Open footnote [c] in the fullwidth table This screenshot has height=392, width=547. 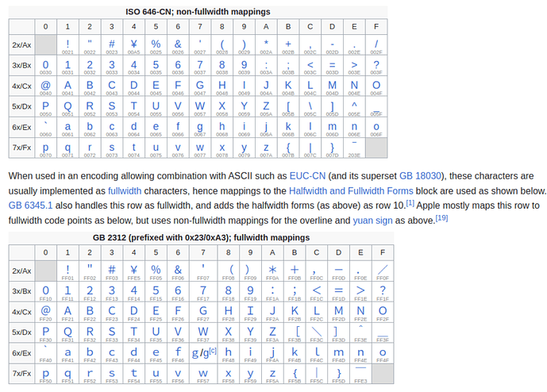click(x=212, y=349)
